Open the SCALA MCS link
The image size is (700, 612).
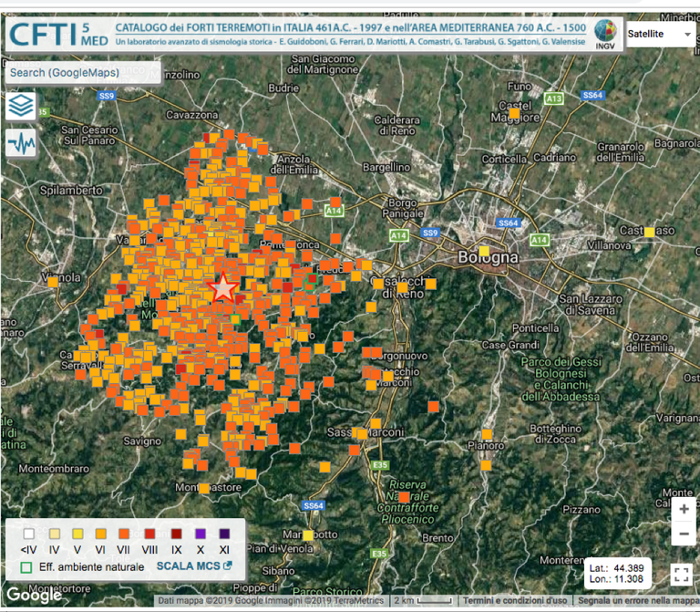coord(194,565)
